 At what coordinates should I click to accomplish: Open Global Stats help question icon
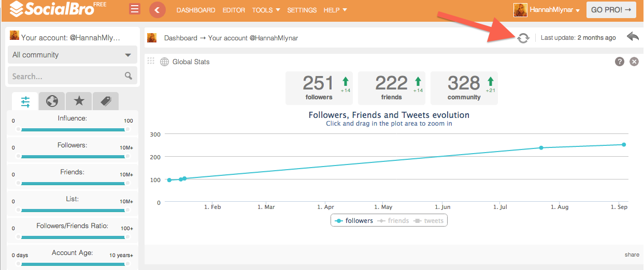click(x=619, y=62)
